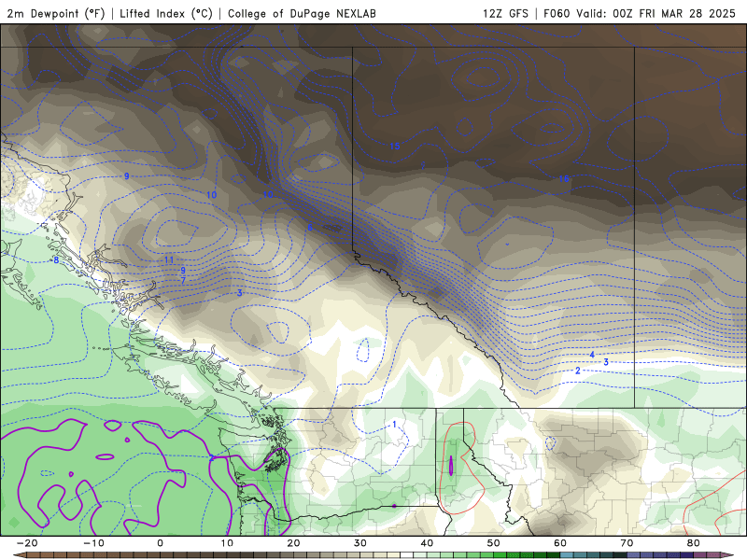Image resolution: width=747 pixels, height=560 pixels.
Task: Click the contour label "8" near the coast
Action: [56, 260]
